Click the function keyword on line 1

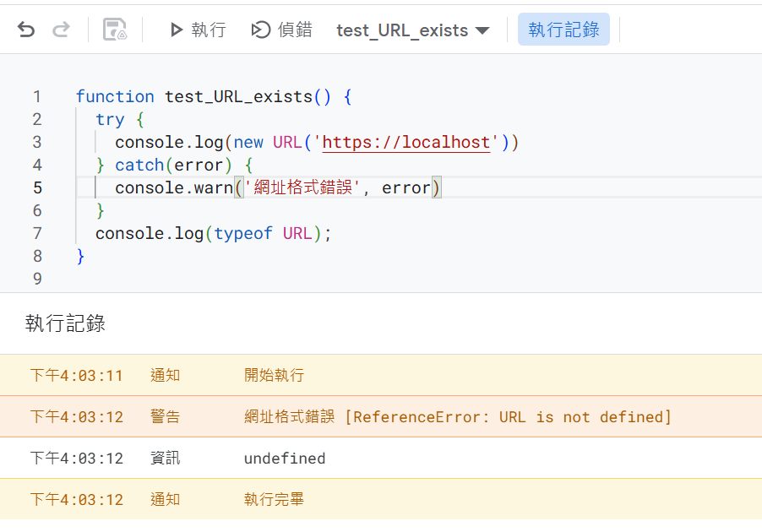[x=115, y=96]
